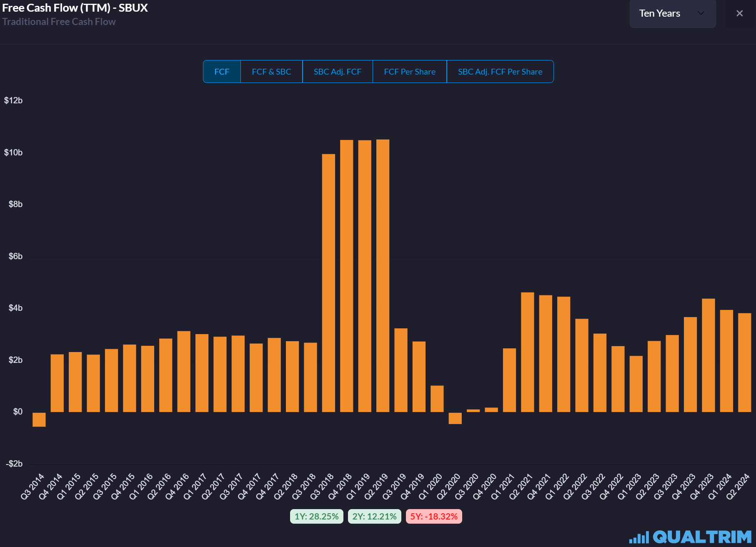This screenshot has width=756, height=547.
Task: Click the -$2b y-axis label
Action: pos(14,464)
